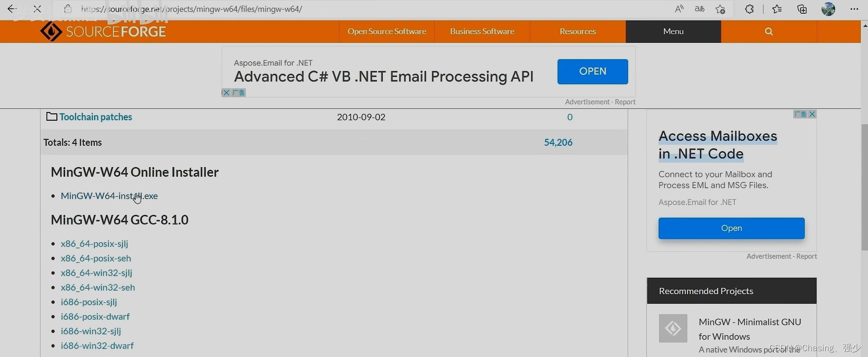Open the x86_64-posix-seh download link

(96, 258)
